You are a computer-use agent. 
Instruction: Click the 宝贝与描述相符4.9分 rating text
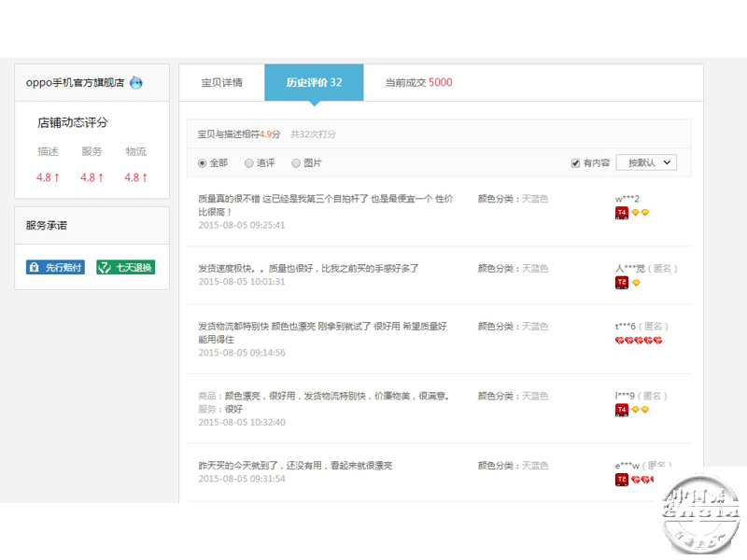point(239,134)
